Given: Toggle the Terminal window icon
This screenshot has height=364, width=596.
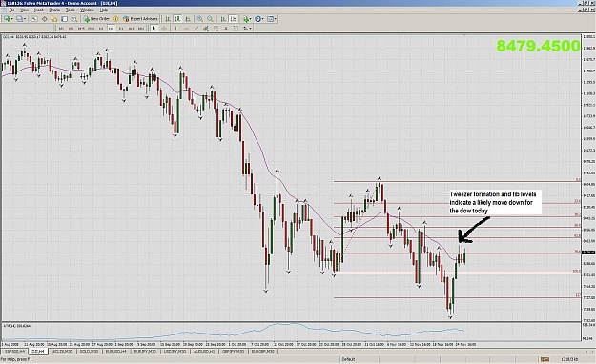Looking at the screenshot, I should click(64, 19).
